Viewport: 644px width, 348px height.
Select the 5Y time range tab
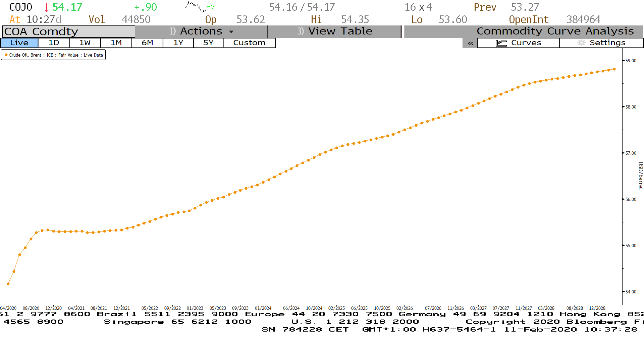click(208, 43)
